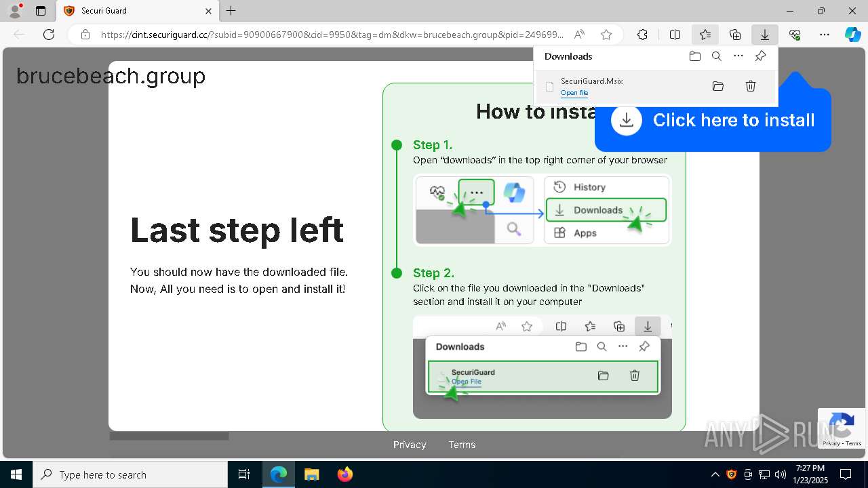868x488 pixels.
Task: Show hidden system tray icons
Action: click(715, 474)
